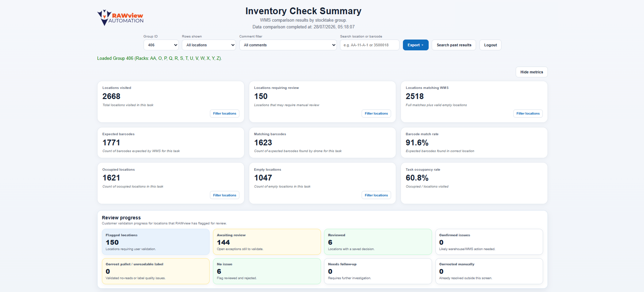The width and height of the screenshot is (644, 292).
Task: Filter locations on Empty locations card
Action: 376,195
